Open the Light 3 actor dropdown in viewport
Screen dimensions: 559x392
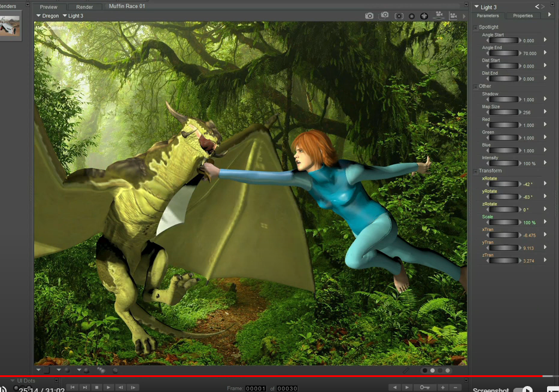(73, 16)
